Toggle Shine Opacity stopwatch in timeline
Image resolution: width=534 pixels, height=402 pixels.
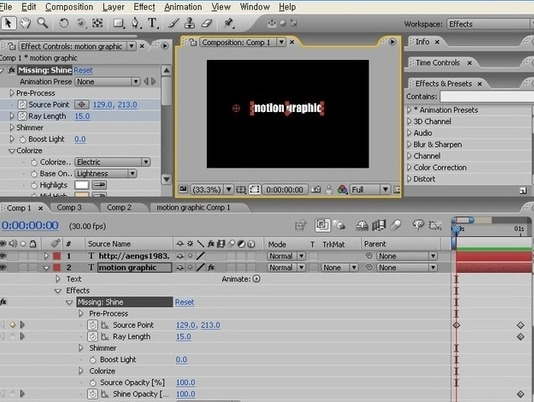[x=92, y=394]
